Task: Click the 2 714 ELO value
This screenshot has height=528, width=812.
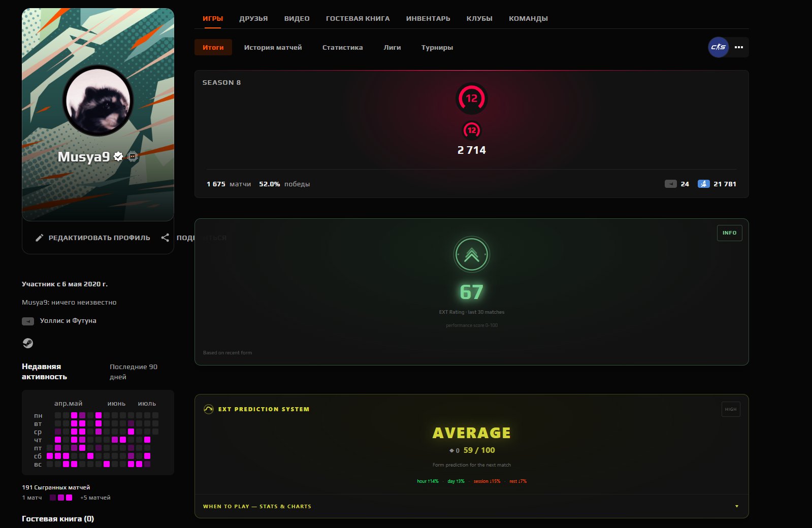Action: point(472,150)
